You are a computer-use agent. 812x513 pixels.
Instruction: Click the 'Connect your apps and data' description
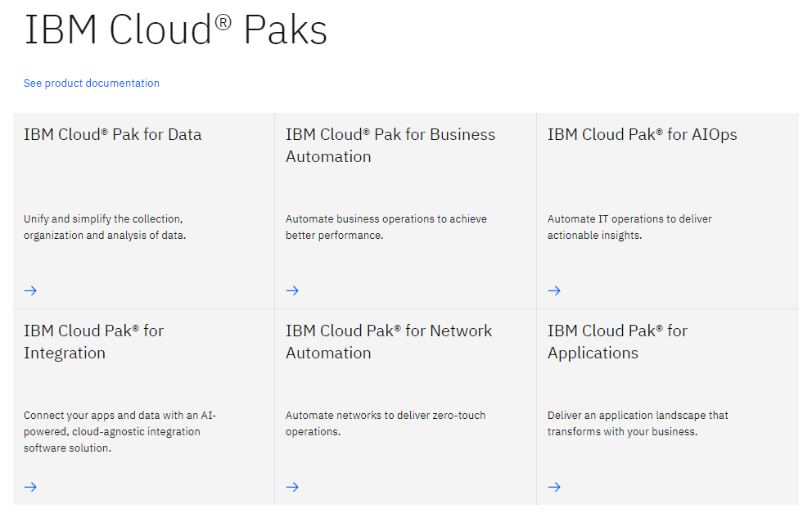click(x=120, y=431)
